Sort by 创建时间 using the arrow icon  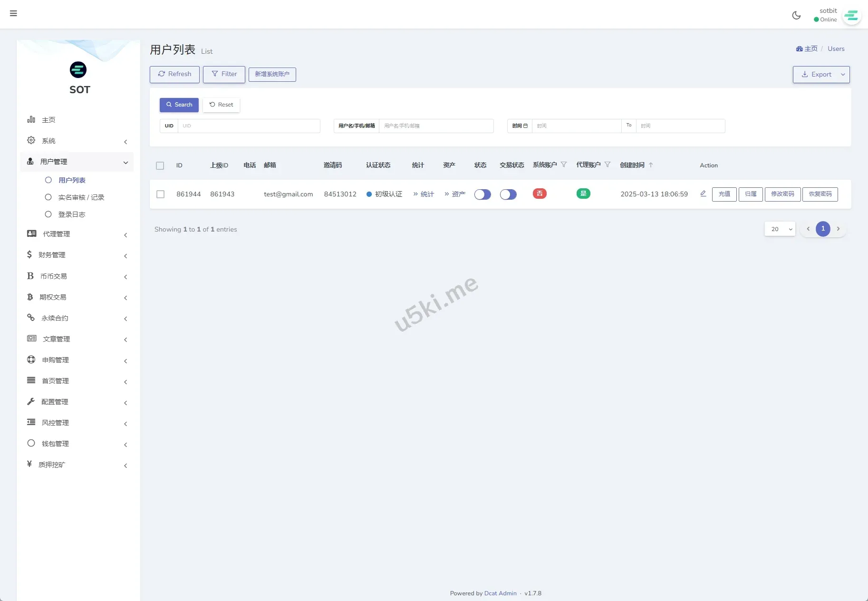coord(651,165)
